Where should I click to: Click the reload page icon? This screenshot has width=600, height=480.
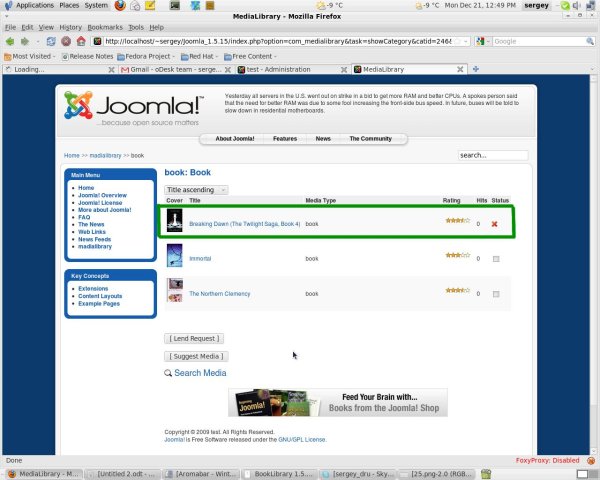pos(51,41)
